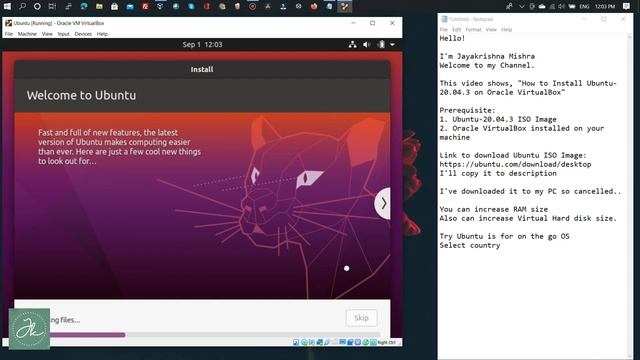The image size is (640, 360).
Task: Open Notepad Edit menu
Action: [456, 29]
